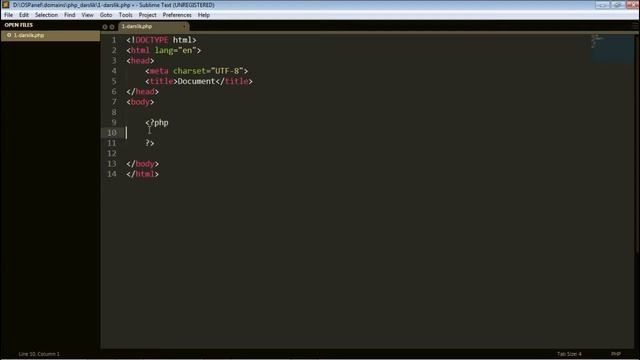The image size is (640, 360).
Task: Place cursor on the ?> closing tag
Action: pyautogui.click(x=150, y=143)
